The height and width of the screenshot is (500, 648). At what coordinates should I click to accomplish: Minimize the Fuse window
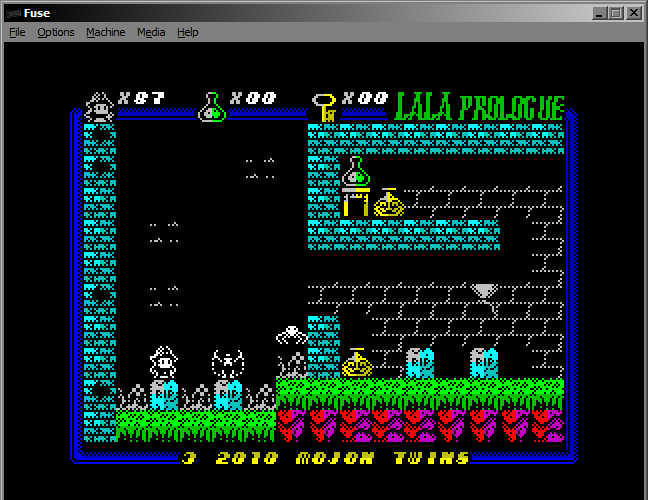pos(599,13)
